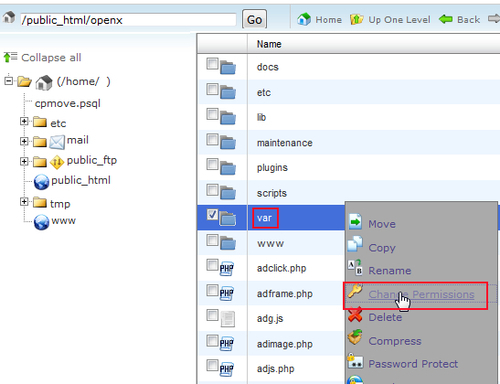Choose Move from the context menu
500x384 pixels.
382,224
